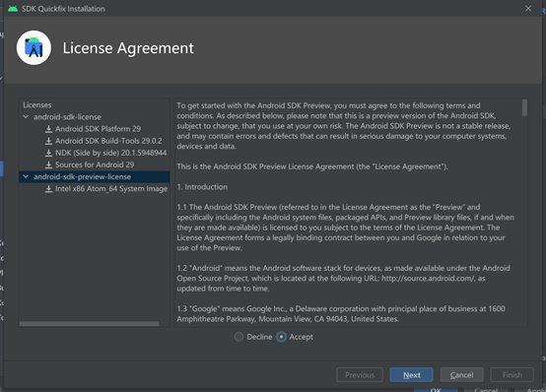Click the Android icon in title bar
The height and width of the screenshot is (392, 546).
click(13, 8)
